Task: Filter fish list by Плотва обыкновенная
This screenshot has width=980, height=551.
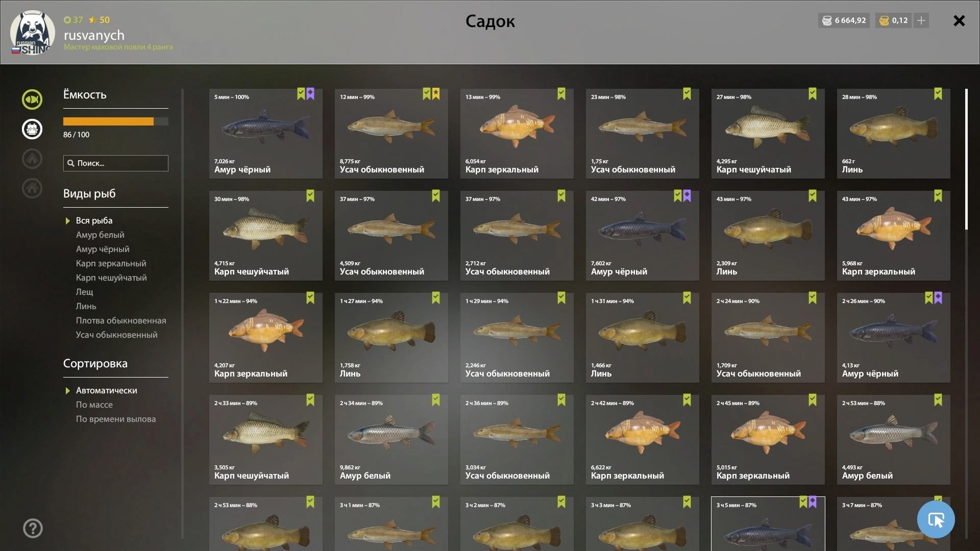Action: [x=121, y=320]
